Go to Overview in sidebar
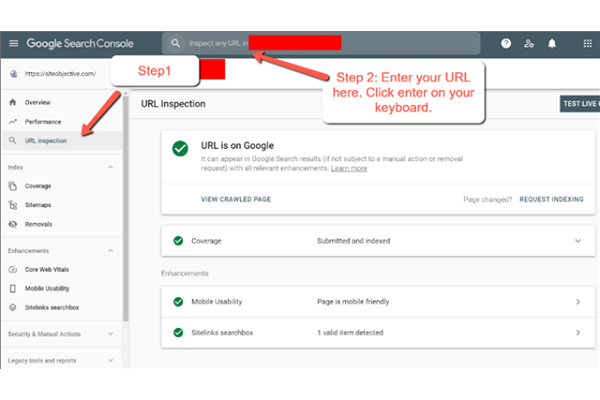Screen dimensions: 600x400 point(38,103)
